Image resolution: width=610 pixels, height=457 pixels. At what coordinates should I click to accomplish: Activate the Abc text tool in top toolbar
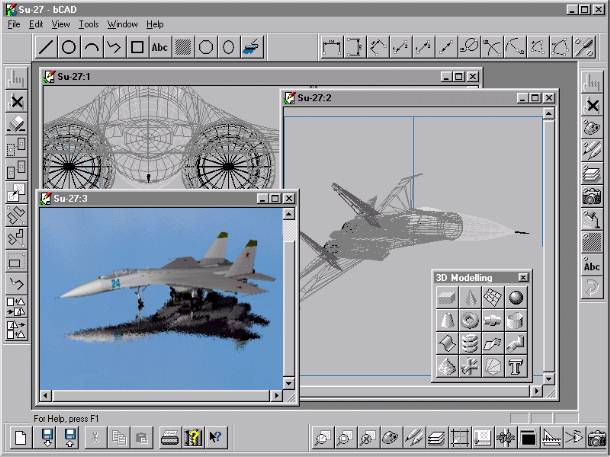point(160,47)
